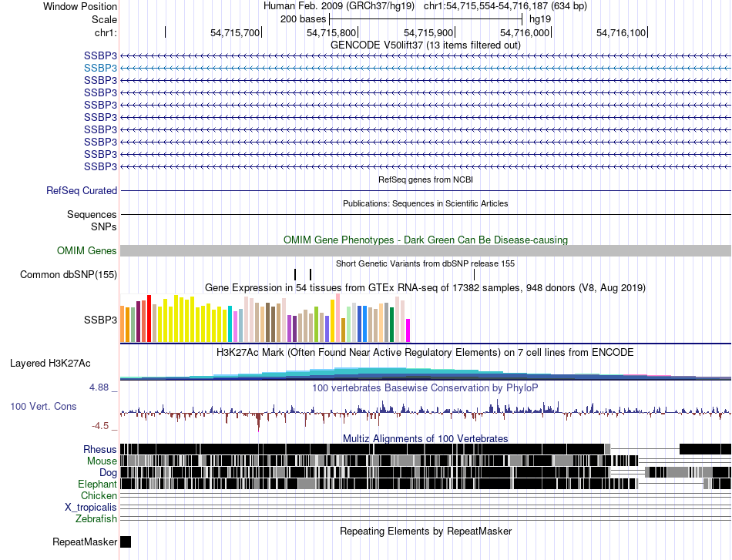Click the -4.5 lower PhyloP axis value
This screenshot has height=560, width=732.
tap(100, 426)
